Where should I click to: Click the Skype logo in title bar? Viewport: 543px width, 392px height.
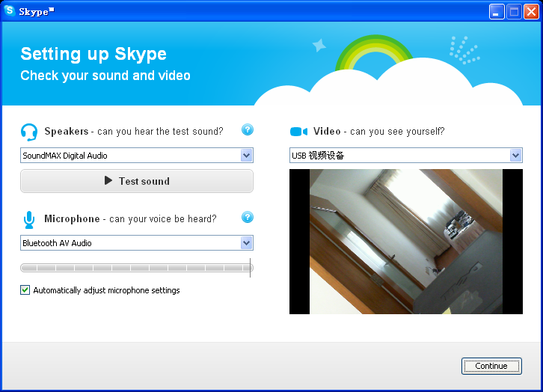coord(10,10)
